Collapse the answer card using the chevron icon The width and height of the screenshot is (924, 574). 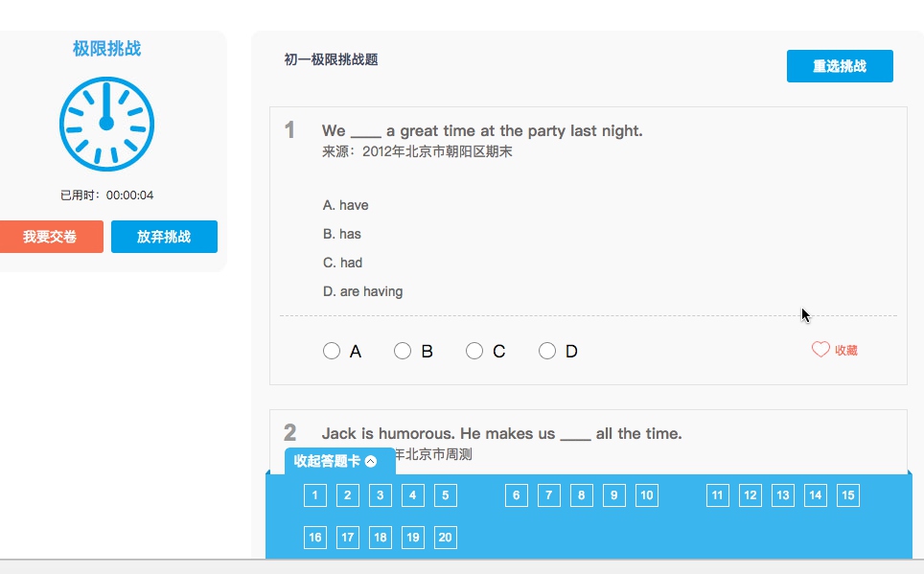371,461
